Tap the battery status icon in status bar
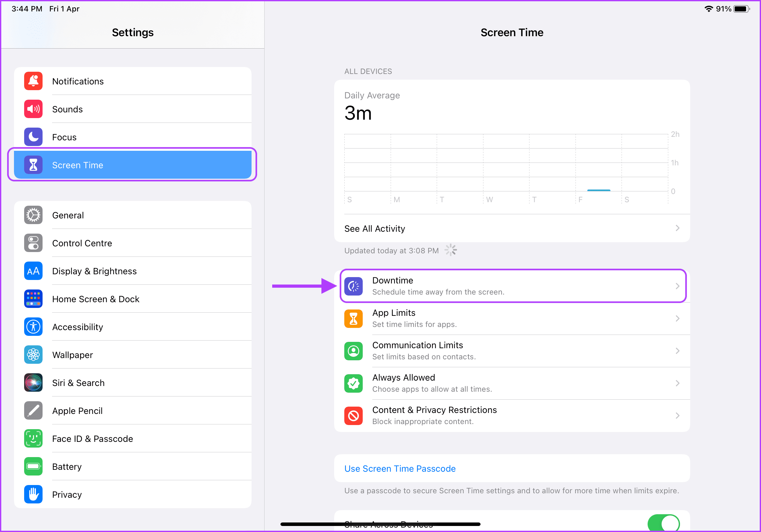 point(742,9)
